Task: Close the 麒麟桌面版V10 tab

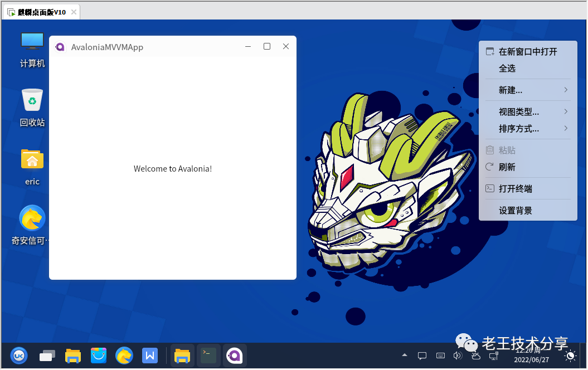Action: pos(74,12)
